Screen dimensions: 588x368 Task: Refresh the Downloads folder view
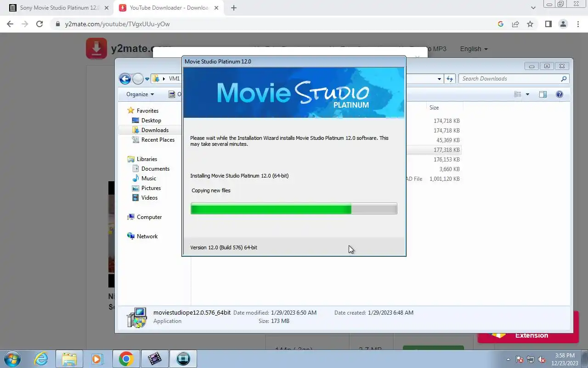450,79
